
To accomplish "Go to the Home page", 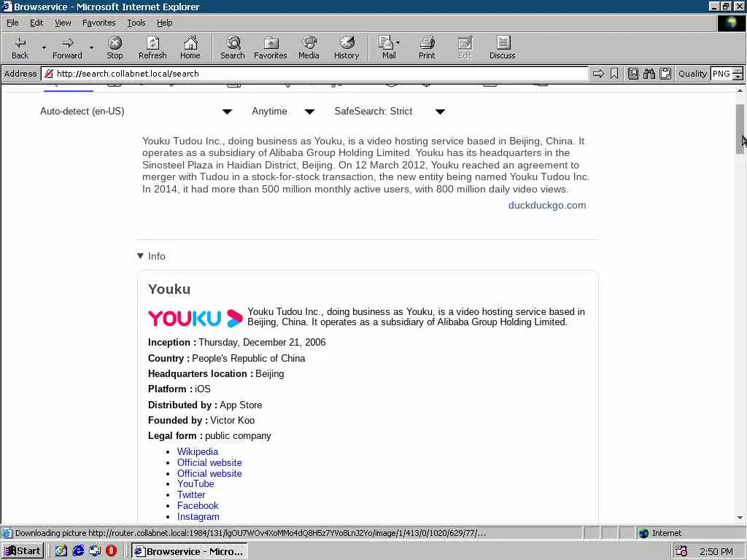I will [x=190, y=47].
